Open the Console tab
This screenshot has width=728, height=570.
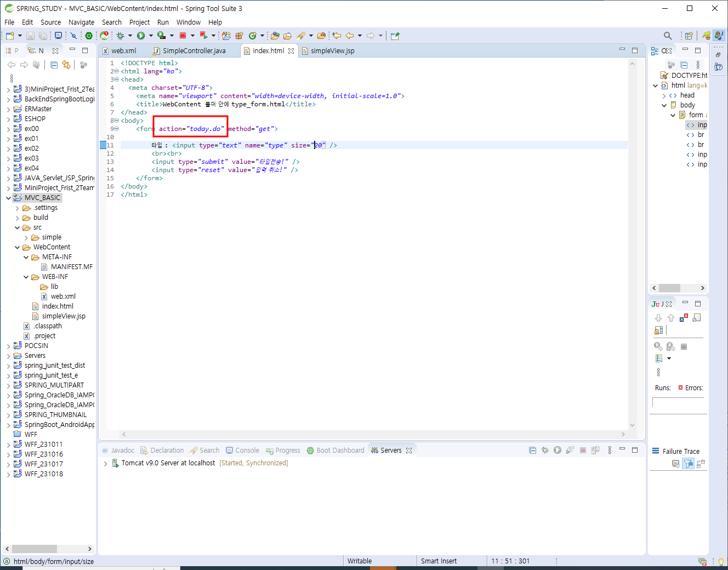coord(242,450)
